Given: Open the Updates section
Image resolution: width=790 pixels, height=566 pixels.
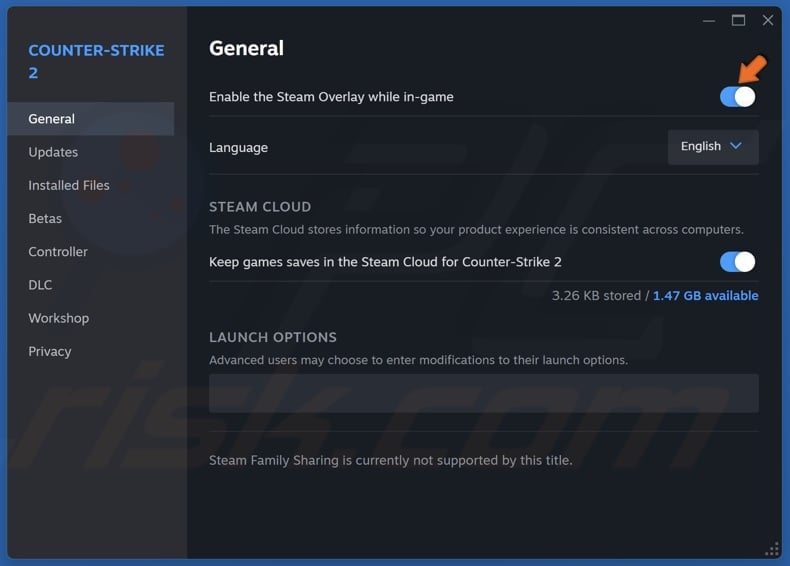Looking at the screenshot, I should click(x=53, y=152).
